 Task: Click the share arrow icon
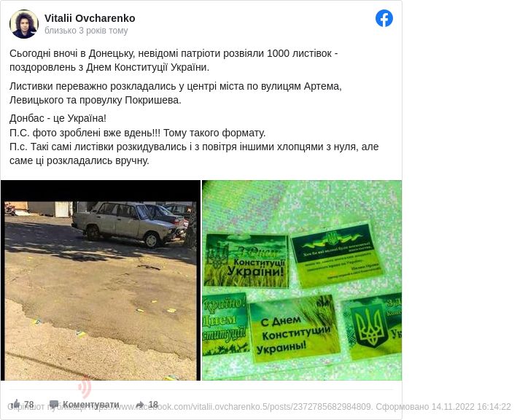click(x=140, y=404)
